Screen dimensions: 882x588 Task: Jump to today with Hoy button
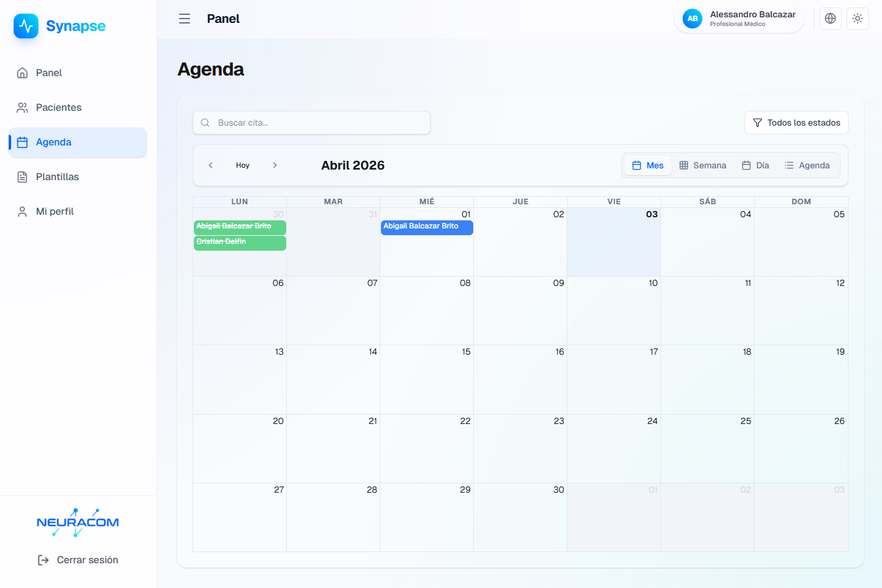pyautogui.click(x=243, y=165)
